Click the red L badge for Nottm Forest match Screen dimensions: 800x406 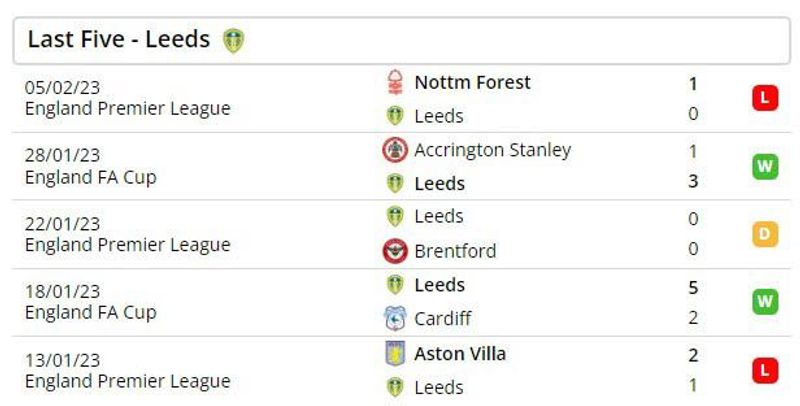[765, 98]
